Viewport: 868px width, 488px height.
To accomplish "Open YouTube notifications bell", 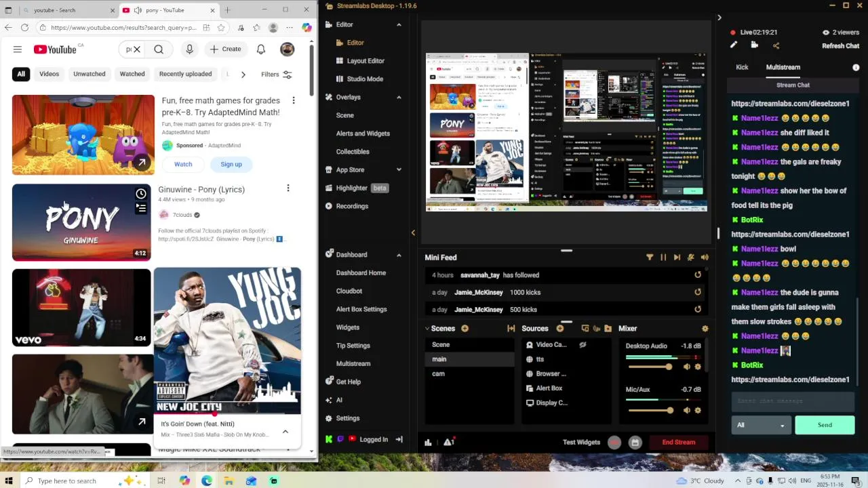I will [x=261, y=49].
